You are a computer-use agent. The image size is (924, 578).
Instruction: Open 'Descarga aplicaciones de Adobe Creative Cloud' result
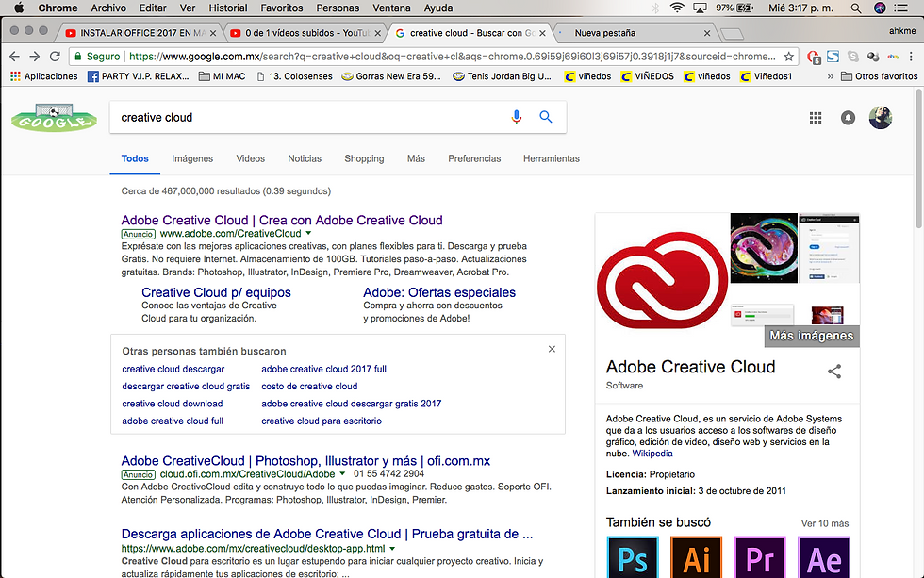click(x=327, y=534)
